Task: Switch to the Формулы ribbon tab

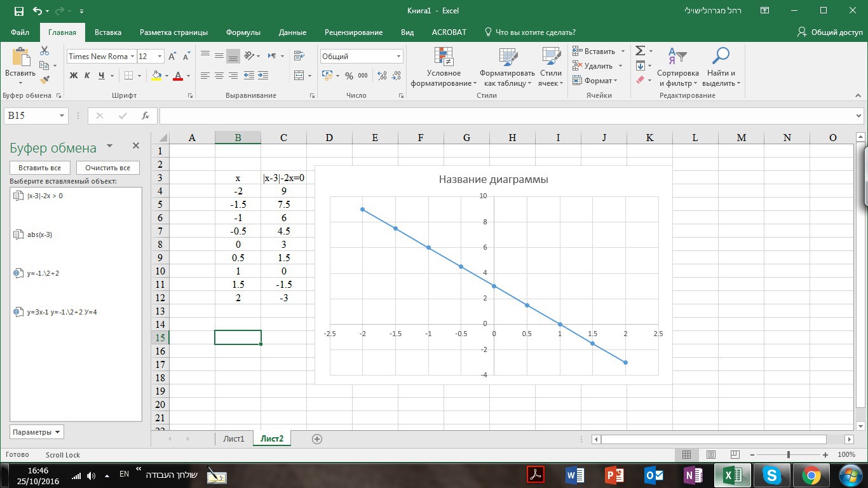Action: [x=243, y=32]
